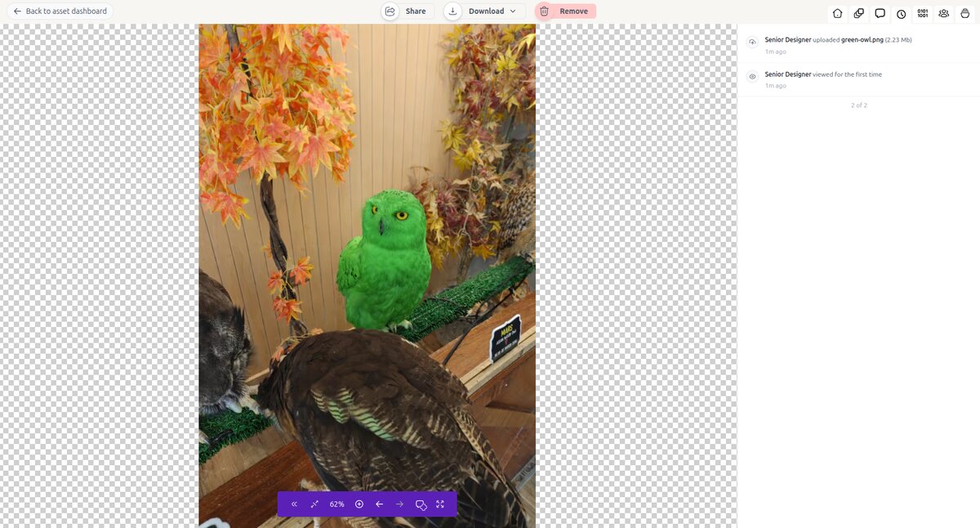
Task: Open the binary 0101 metadata panel
Action: tap(923, 13)
